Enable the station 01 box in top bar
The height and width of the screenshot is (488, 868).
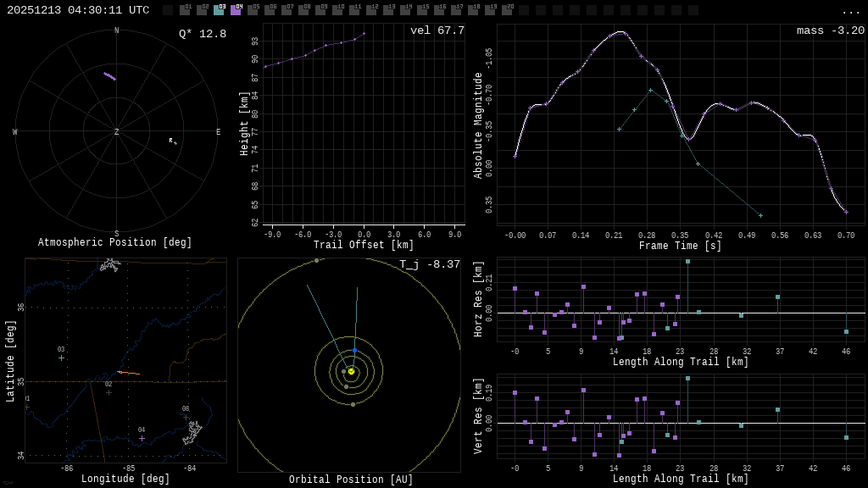tap(185, 10)
